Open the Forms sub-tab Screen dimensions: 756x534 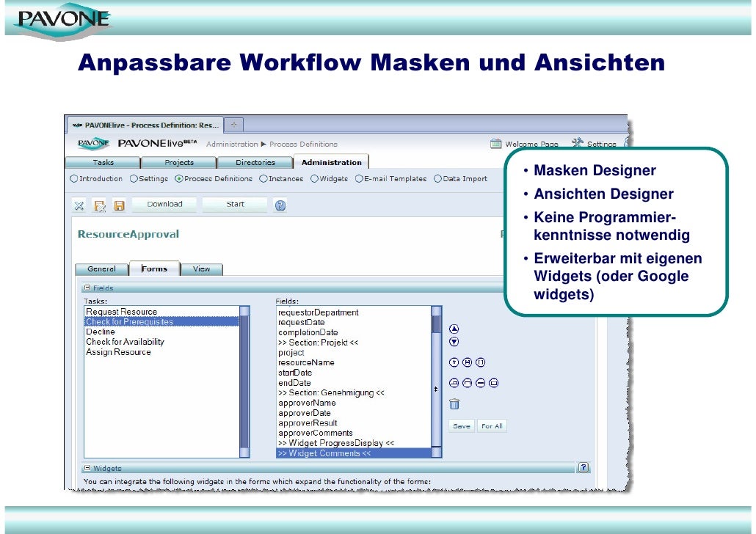pyautogui.click(x=154, y=268)
